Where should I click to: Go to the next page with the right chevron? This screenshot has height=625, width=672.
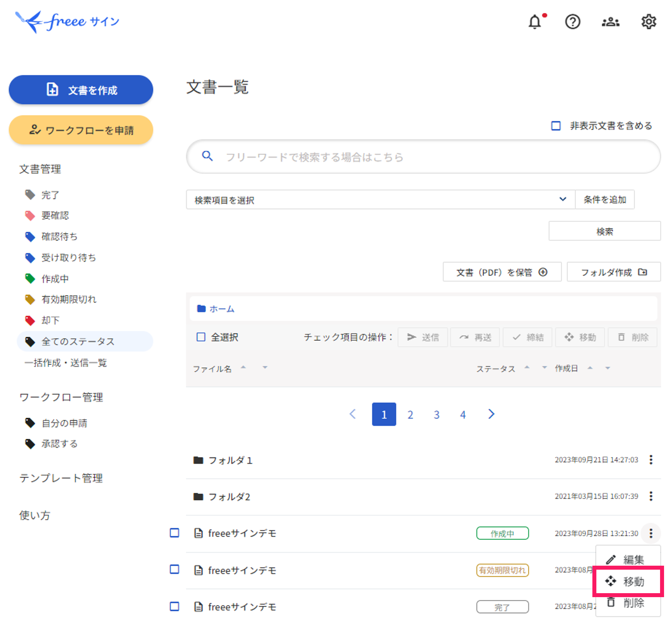coord(491,414)
